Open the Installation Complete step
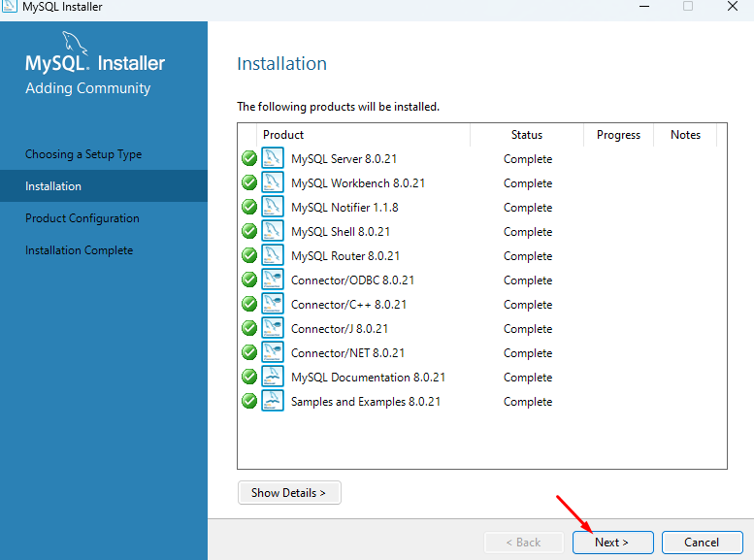This screenshot has height=560, width=754. pos(79,250)
